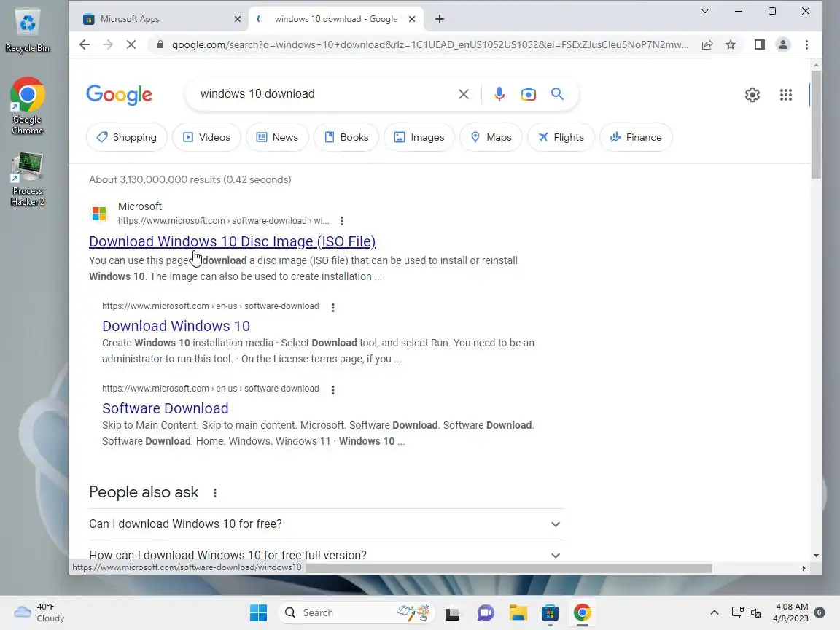Open People also ask options menu
This screenshot has width=840, height=630.
(x=215, y=493)
